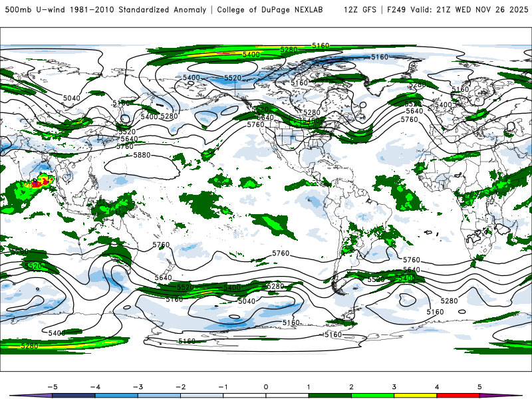The image size is (532, 399).
Task: Click the colorbar tick label "-1"
Action: click(223, 387)
